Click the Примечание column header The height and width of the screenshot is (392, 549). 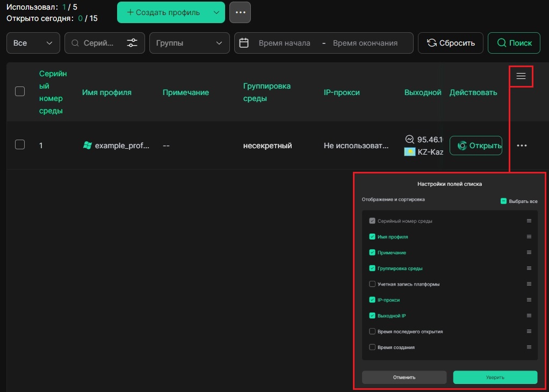click(x=186, y=92)
